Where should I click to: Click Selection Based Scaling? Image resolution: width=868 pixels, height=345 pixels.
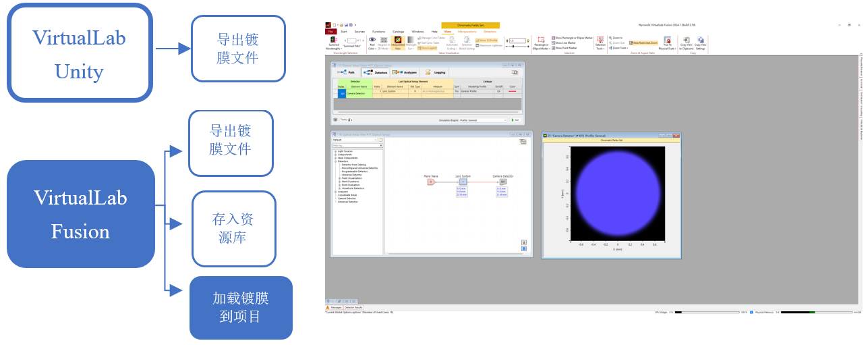click(467, 44)
